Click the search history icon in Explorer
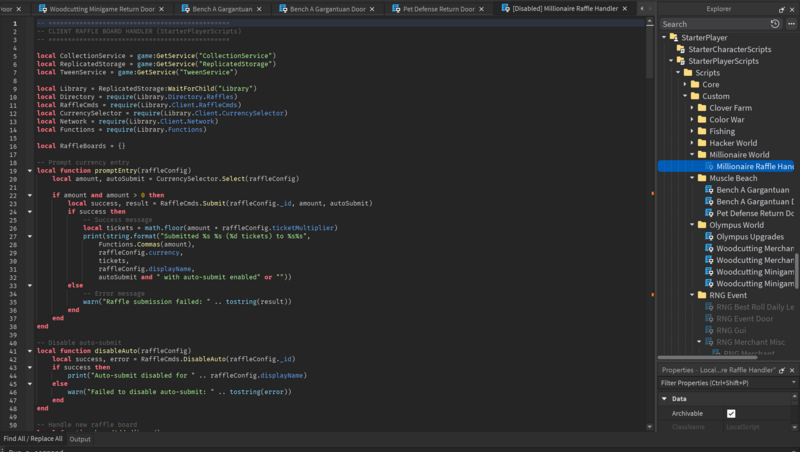Screen dimensions: 800x452 point(775,23)
